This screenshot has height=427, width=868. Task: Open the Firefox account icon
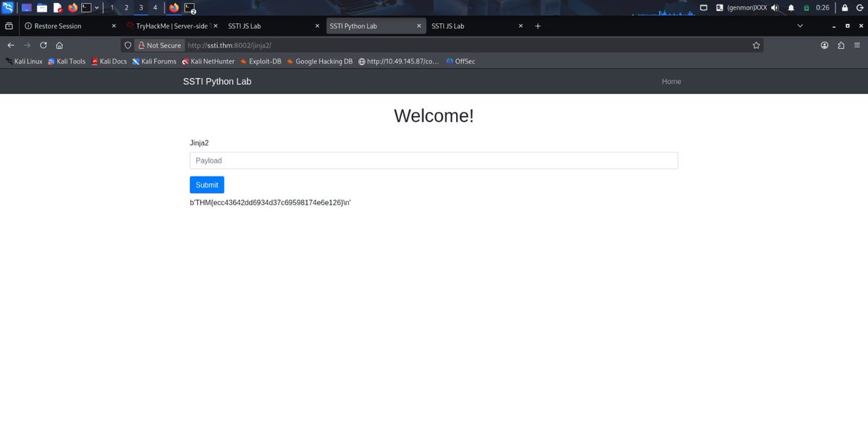(825, 46)
